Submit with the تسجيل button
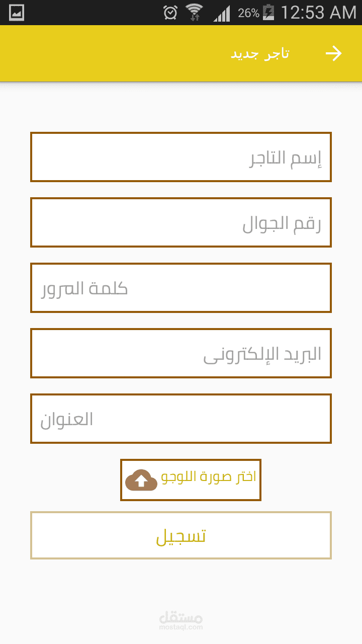This screenshot has height=644, width=362. coord(181,535)
